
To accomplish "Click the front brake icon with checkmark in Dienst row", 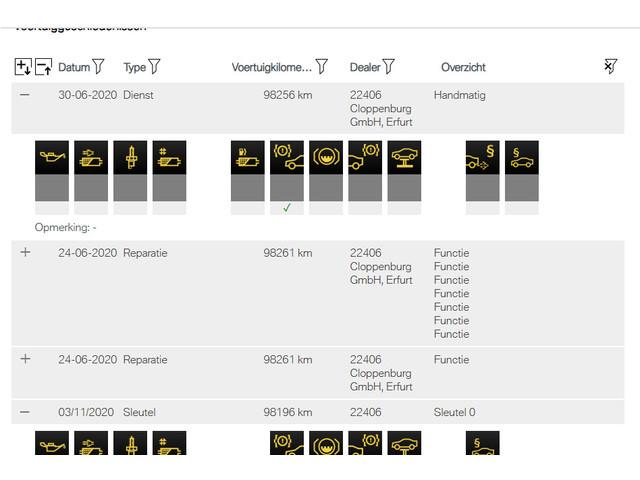I will pos(287,158).
